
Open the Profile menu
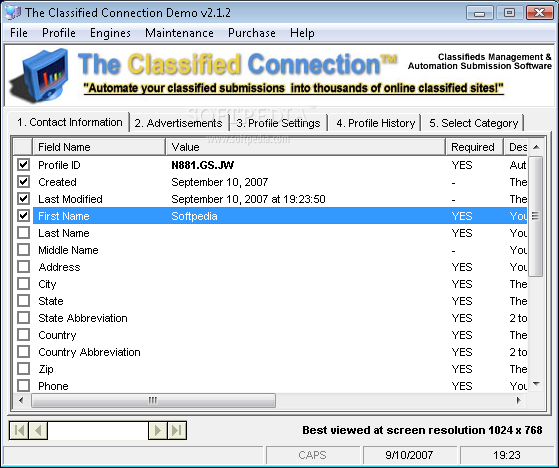[59, 33]
